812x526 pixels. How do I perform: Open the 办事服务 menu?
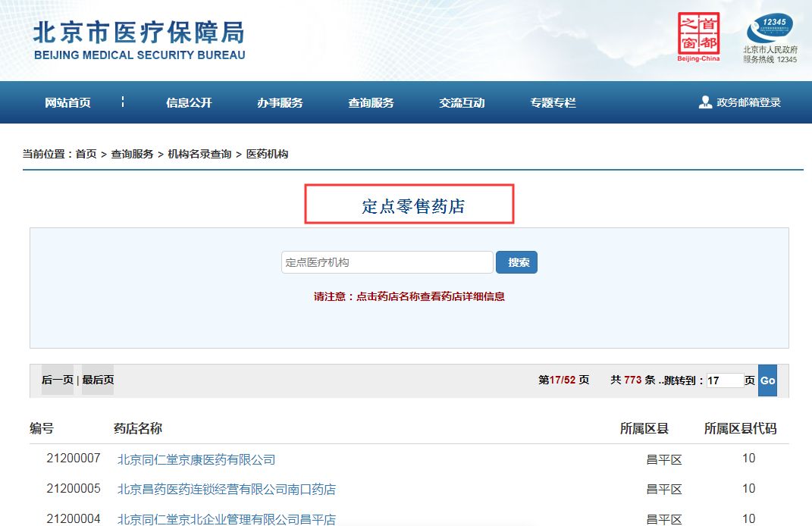(281, 102)
